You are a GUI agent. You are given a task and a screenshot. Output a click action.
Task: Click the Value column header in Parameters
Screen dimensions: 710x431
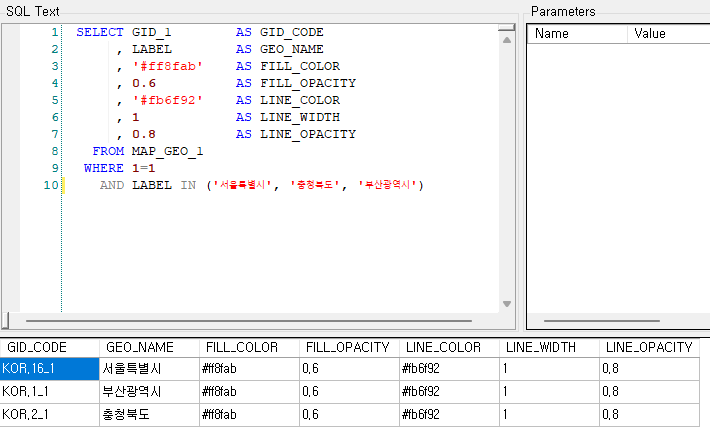[668, 34]
